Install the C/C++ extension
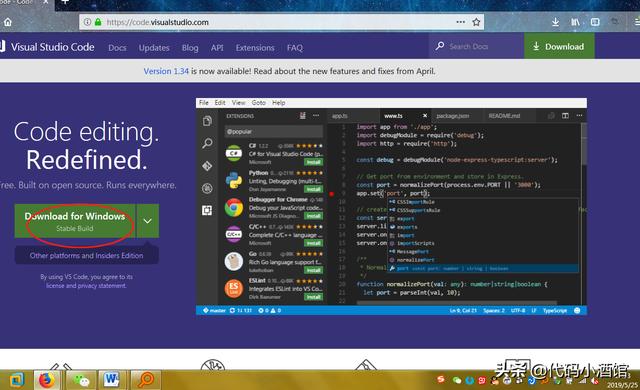Image resolution: width=640 pixels, height=390 pixels. coord(313,243)
